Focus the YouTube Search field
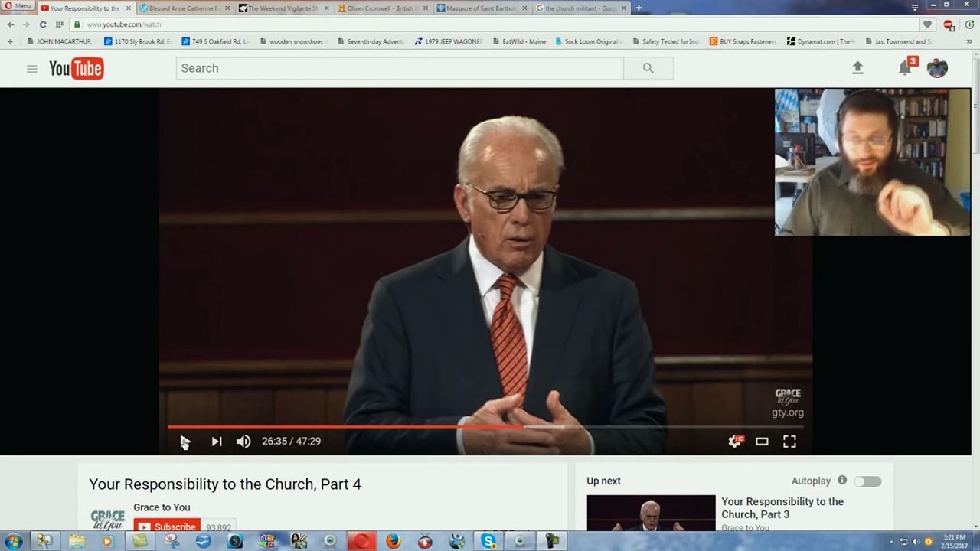Viewport: 980px width, 551px height. [400, 68]
